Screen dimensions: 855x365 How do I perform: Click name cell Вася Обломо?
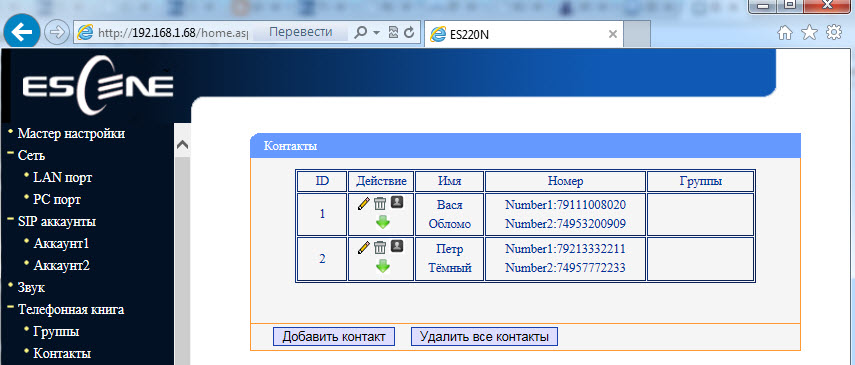click(x=449, y=214)
